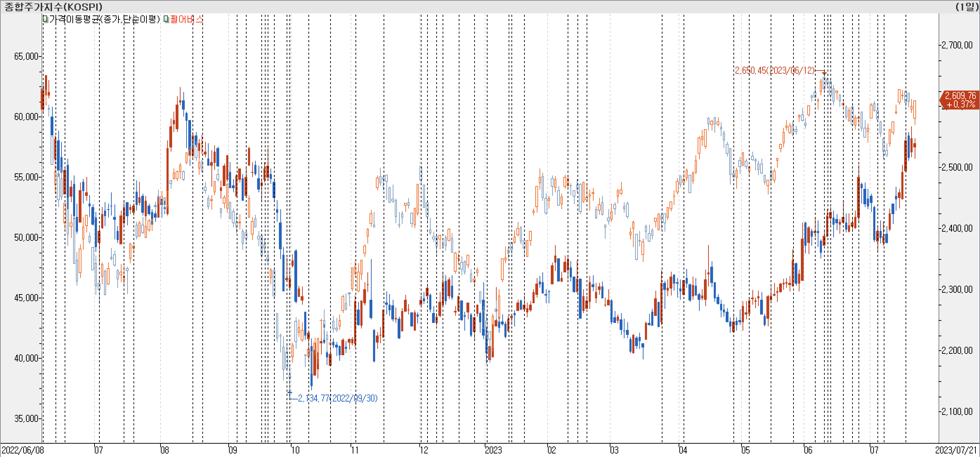Select the 03 month marker on time axis

[614, 451]
